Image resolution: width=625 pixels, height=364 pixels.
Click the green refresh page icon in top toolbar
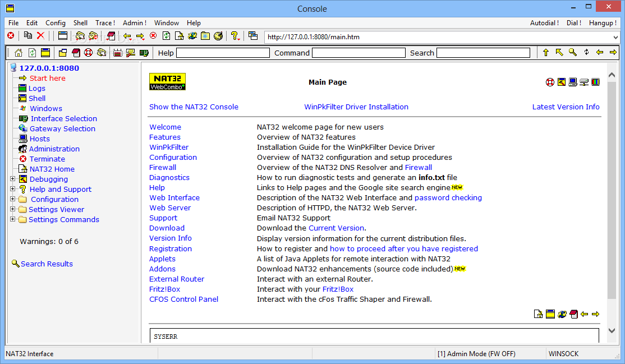tap(166, 36)
